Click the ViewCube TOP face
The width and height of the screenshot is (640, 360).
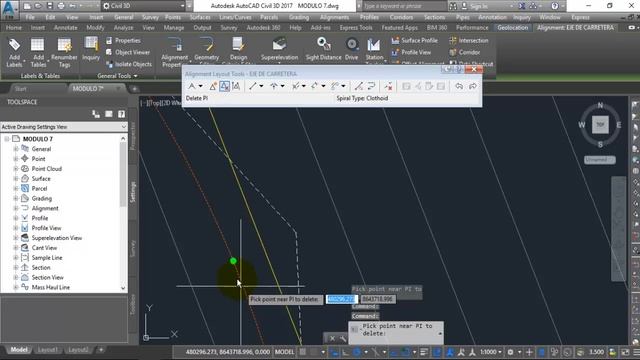(600, 124)
